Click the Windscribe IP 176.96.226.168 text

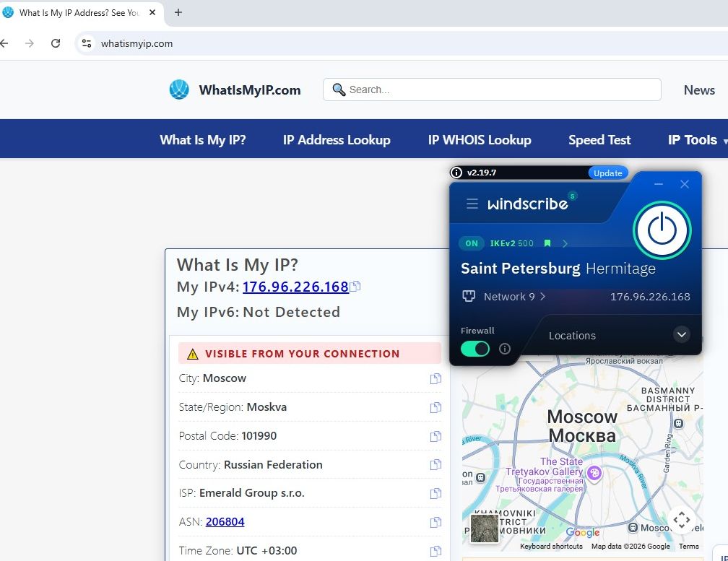[x=650, y=297]
